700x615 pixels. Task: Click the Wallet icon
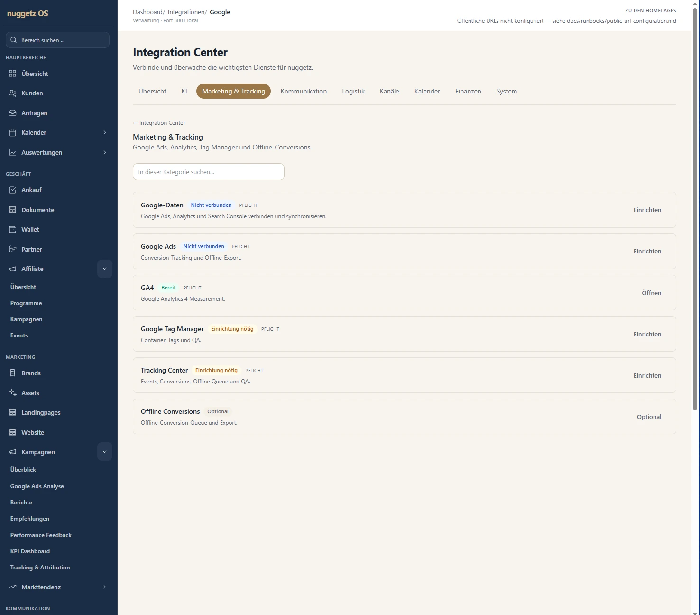[13, 229]
